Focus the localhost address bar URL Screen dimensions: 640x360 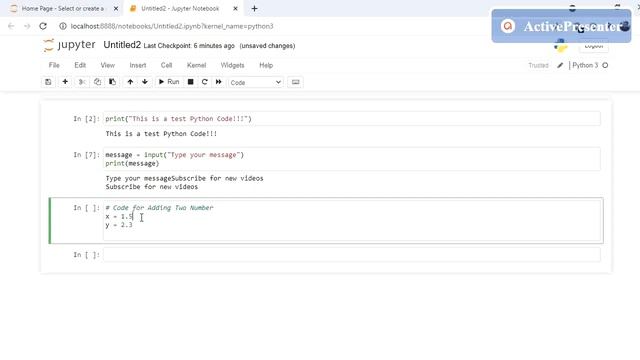click(x=172, y=26)
